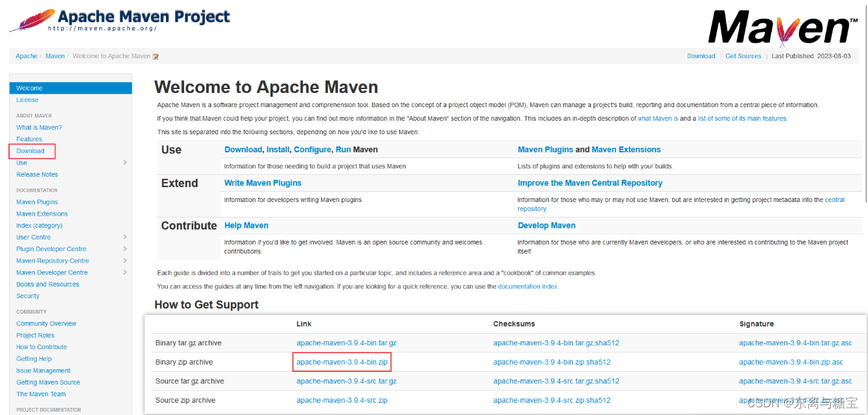The image size is (868, 415).
Task: Click the Checksums column header
Action: (x=514, y=324)
